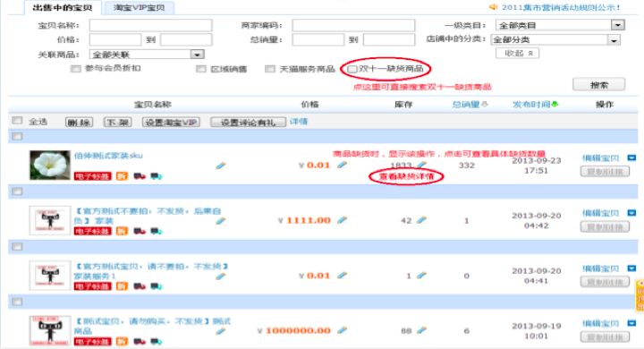
Task: Check 参与会员折扣 checkbox
Action: click(75, 69)
